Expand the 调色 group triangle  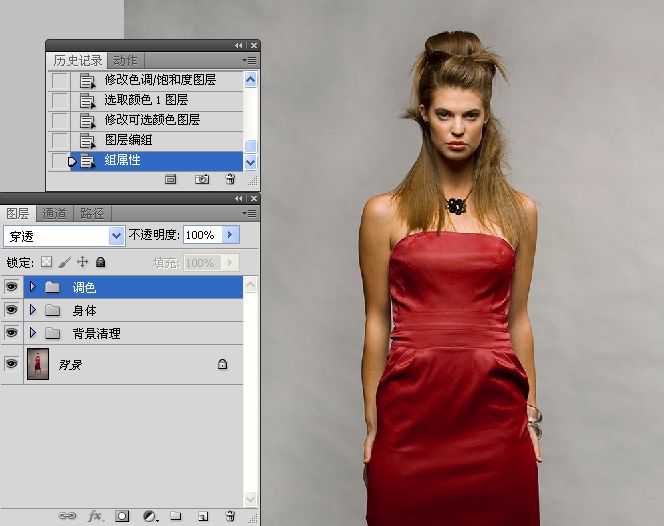pyautogui.click(x=33, y=287)
